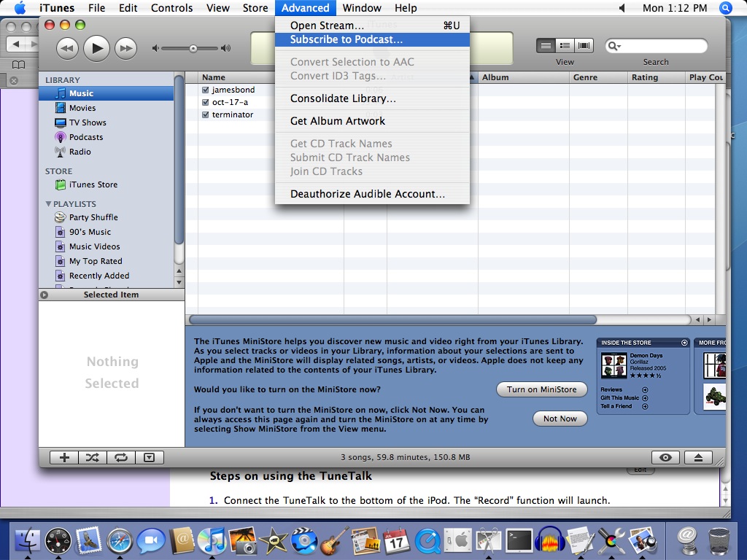This screenshot has width=747, height=560.
Task: Turn on shuffle in bottom toolbar
Action: pos(93,458)
